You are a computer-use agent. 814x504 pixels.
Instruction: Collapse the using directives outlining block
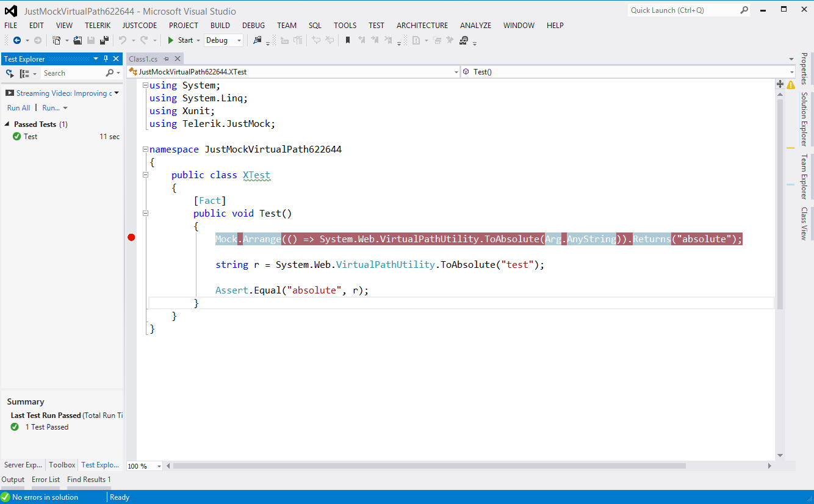145,85
